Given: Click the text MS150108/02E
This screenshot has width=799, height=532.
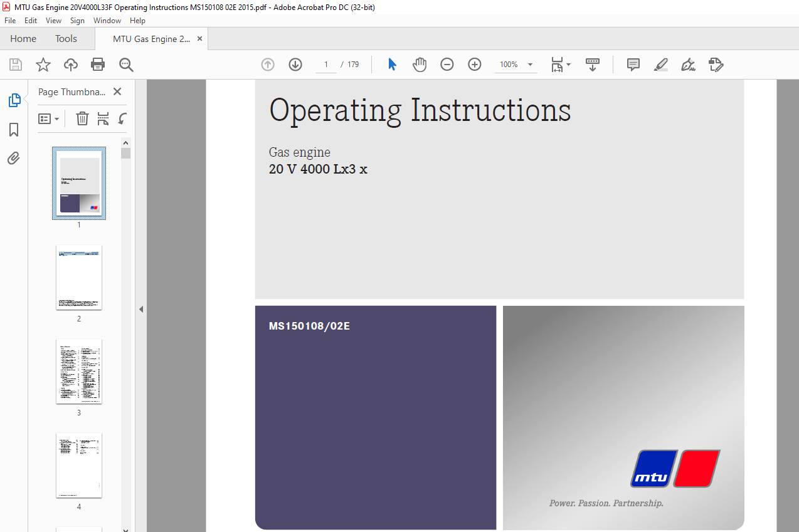Looking at the screenshot, I should (x=309, y=326).
